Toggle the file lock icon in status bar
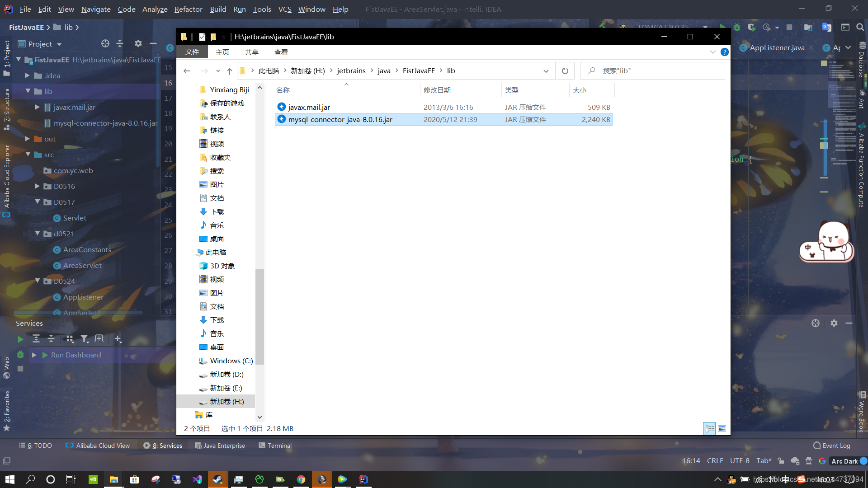This screenshot has width=868, height=488. tap(781, 461)
